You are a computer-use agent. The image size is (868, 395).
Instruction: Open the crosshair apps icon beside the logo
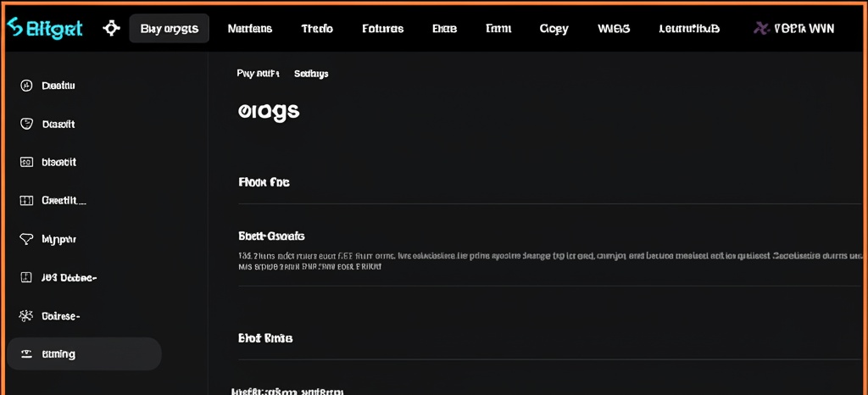[x=111, y=28]
